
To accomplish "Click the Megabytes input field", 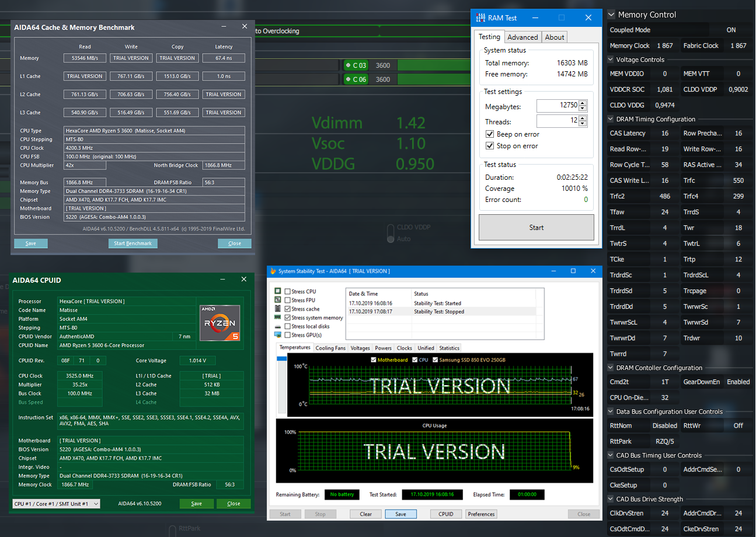I will [x=558, y=106].
